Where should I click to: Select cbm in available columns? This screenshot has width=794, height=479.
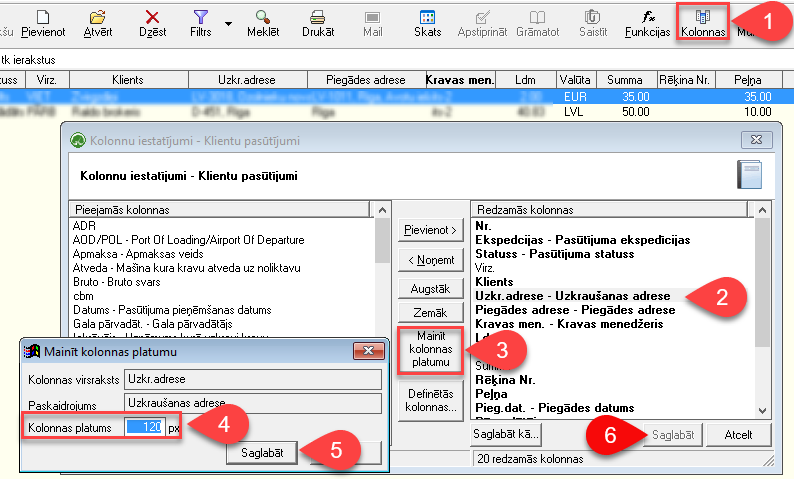click(x=83, y=296)
